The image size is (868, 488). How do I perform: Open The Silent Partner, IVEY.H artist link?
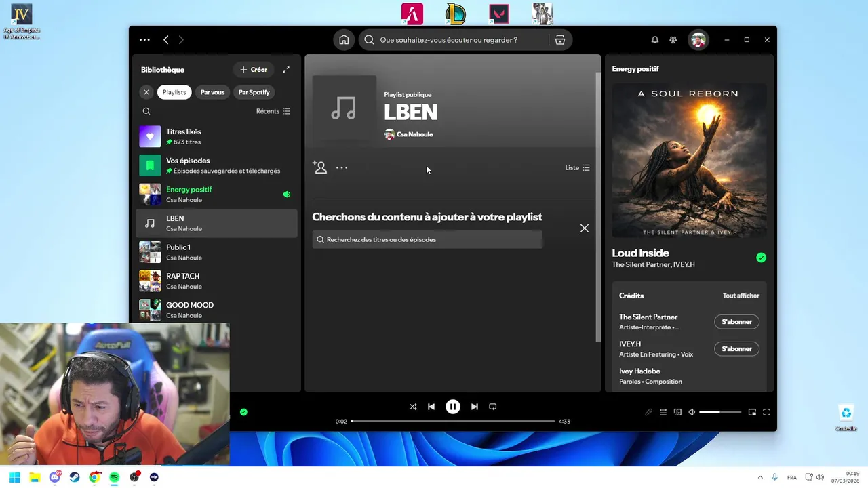653,264
